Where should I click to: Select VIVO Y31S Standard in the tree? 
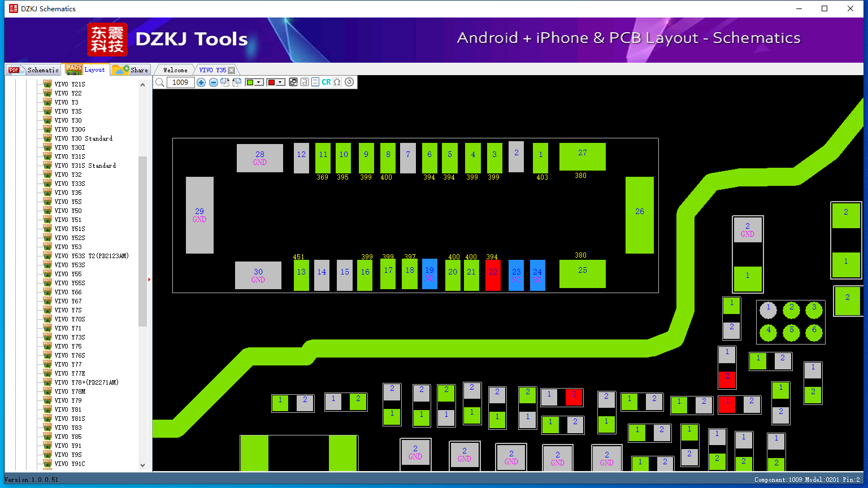[85, 165]
